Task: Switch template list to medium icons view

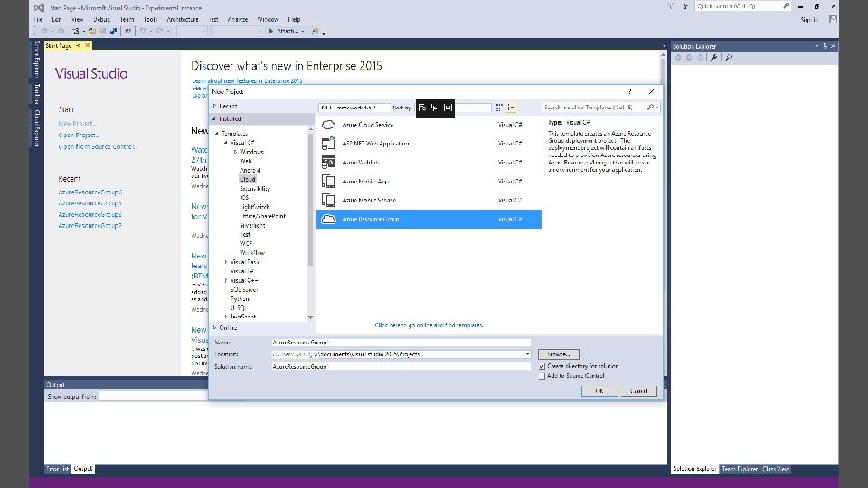Action: point(512,108)
